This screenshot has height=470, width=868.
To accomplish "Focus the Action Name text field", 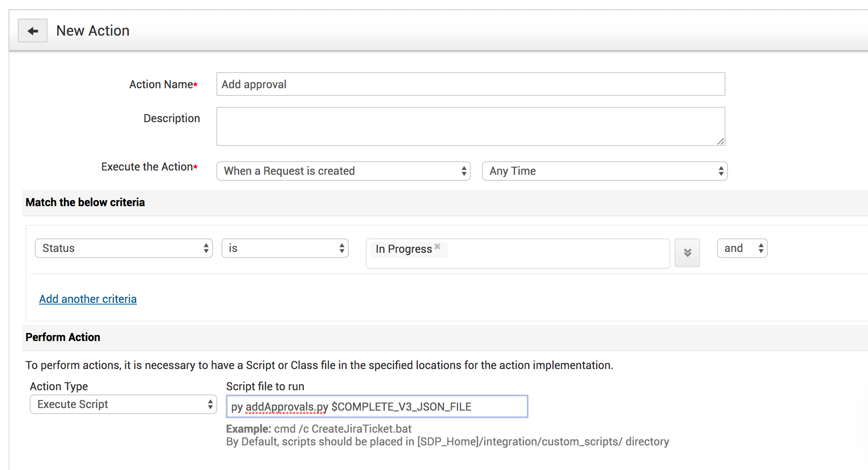I will click(x=470, y=84).
